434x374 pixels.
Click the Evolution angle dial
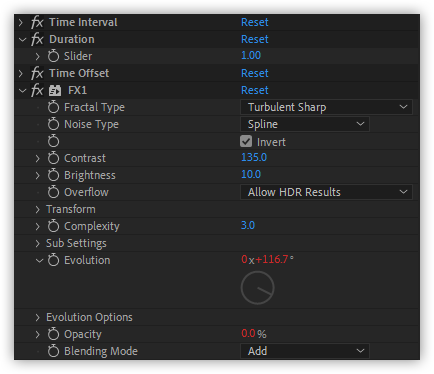coord(258,288)
